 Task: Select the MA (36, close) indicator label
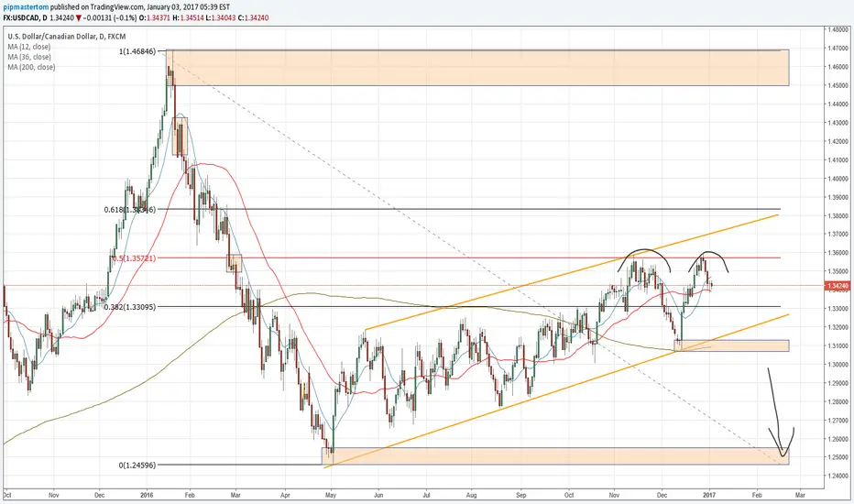[x=29, y=57]
